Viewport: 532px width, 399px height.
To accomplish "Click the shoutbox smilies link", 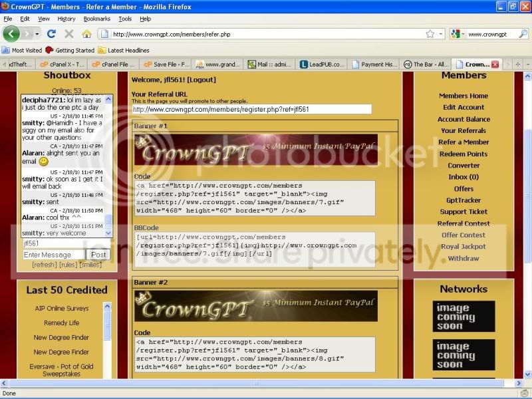I will (x=90, y=265).
